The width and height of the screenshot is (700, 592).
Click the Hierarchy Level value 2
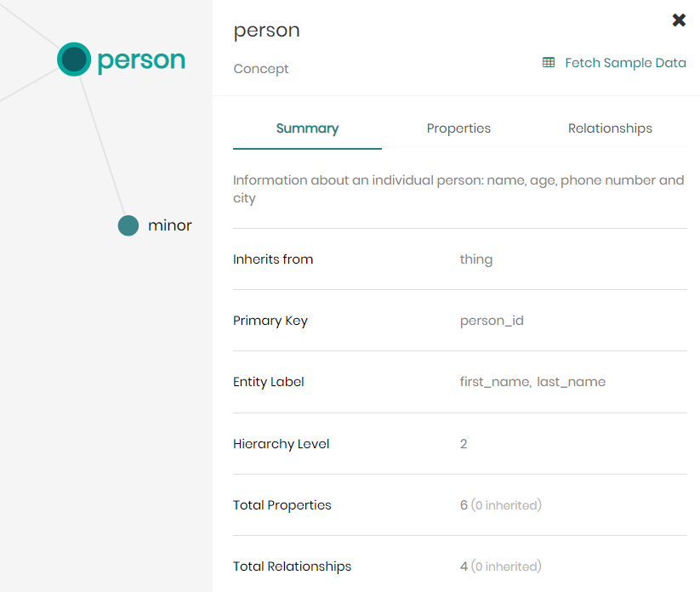tap(464, 444)
